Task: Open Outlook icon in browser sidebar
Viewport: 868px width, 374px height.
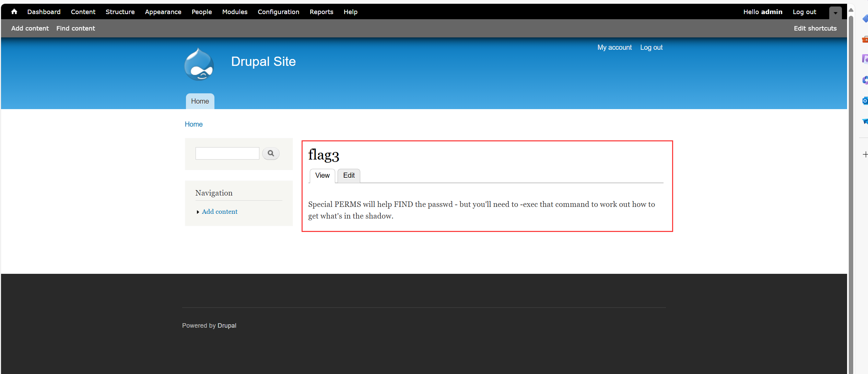Action: coord(865,101)
